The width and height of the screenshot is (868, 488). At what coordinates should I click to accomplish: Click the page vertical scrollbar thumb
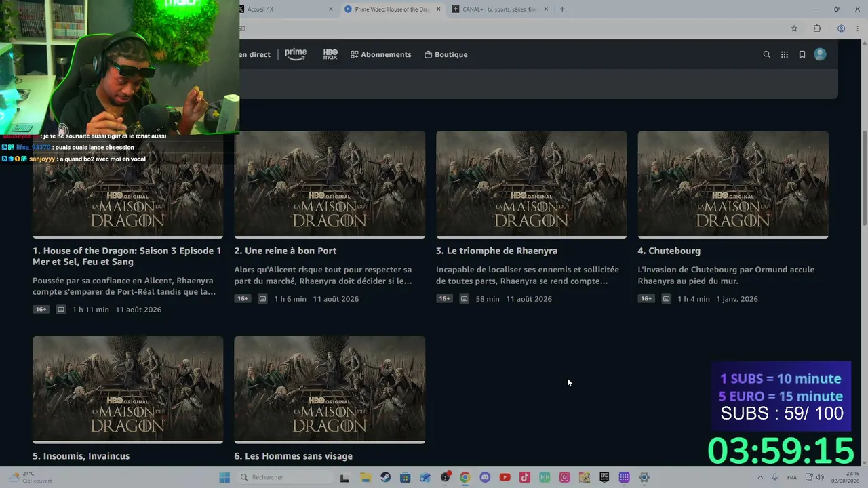[864, 178]
